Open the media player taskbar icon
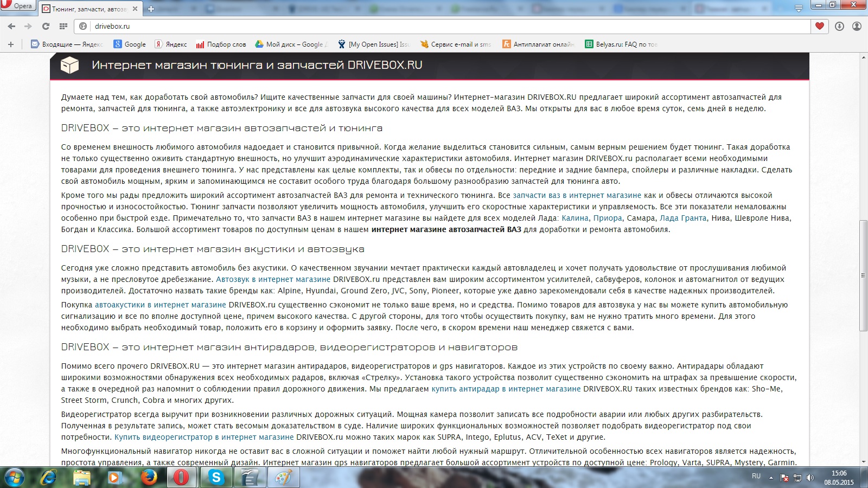 click(114, 477)
